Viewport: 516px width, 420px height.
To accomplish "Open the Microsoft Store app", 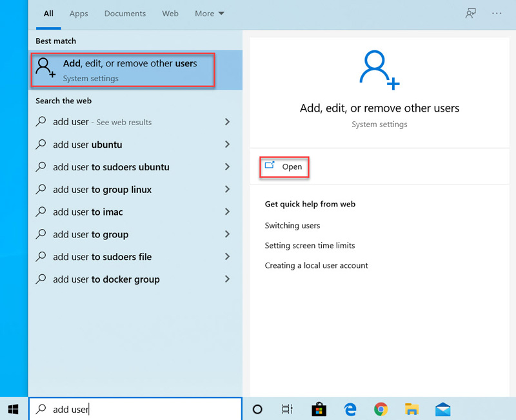I will pos(319,409).
